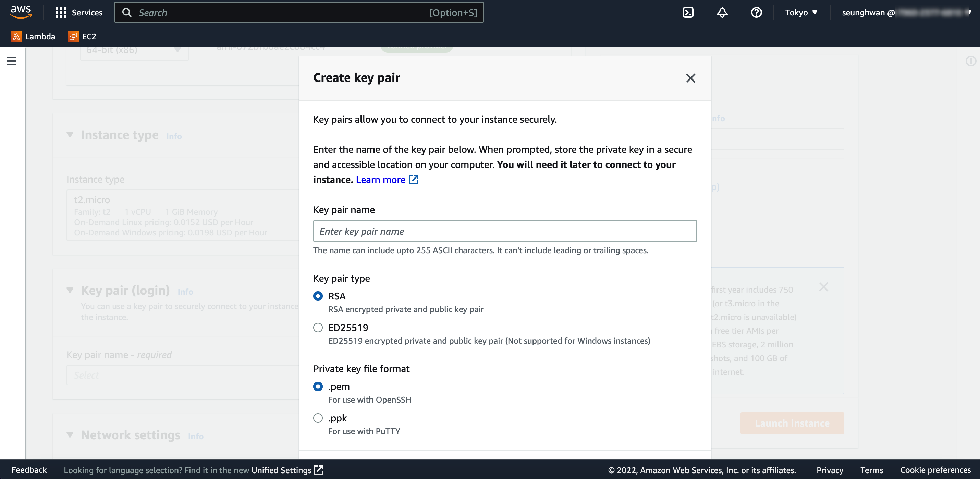Open the Services grid menu
980x479 pixels.
point(79,13)
